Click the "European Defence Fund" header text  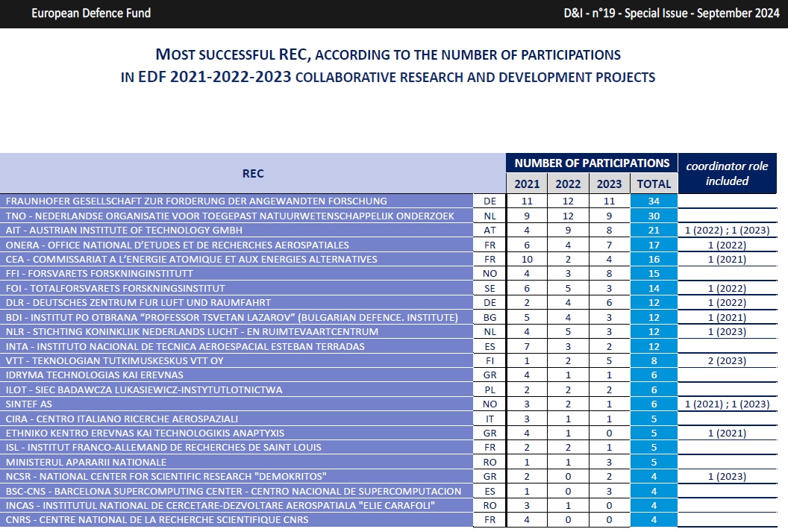pyautogui.click(x=91, y=13)
